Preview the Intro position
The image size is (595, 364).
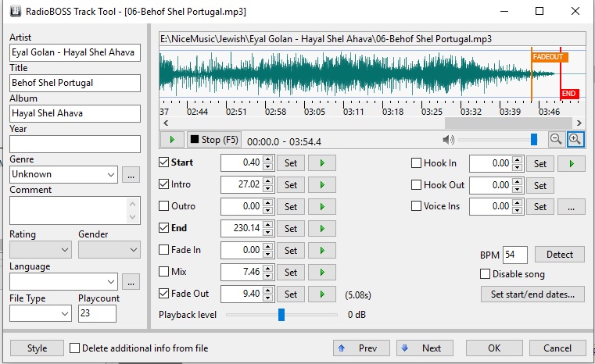tap(322, 184)
